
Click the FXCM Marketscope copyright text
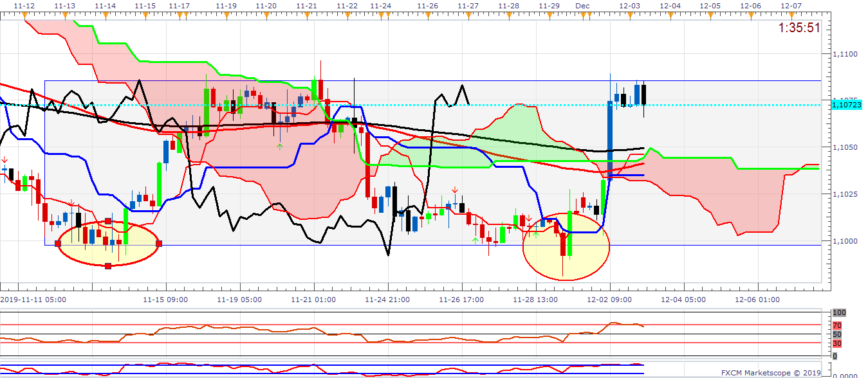click(771, 372)
